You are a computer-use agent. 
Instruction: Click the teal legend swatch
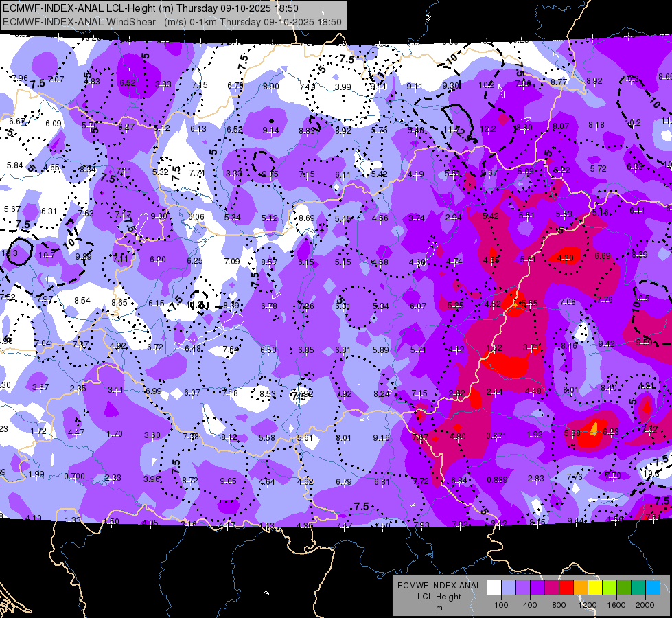coord(638,587)
